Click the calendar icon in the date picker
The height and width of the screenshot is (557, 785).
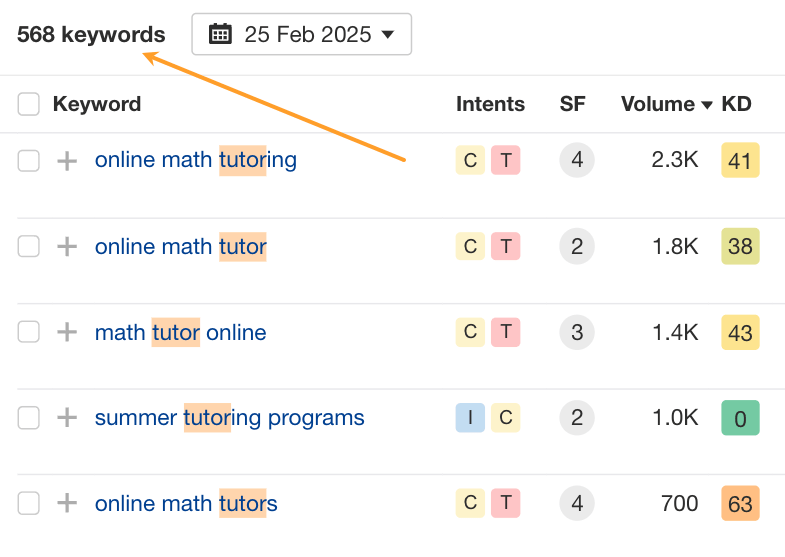(220, 34)
